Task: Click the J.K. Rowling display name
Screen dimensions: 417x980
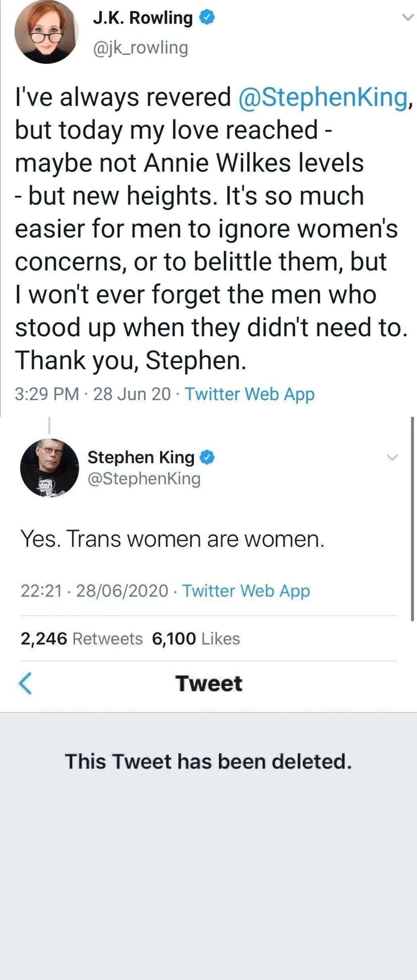Action: point(143,18)
